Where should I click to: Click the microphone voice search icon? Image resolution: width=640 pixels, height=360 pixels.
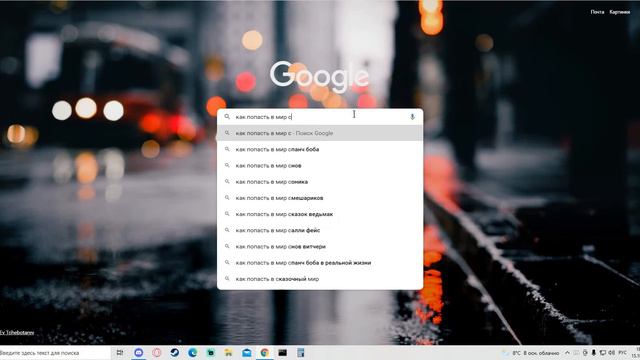[412, 117]
